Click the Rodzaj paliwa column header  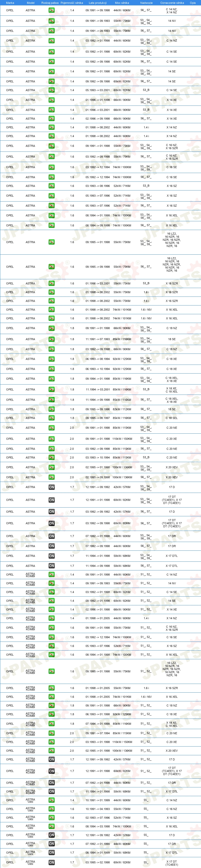(x=50, y=3)
